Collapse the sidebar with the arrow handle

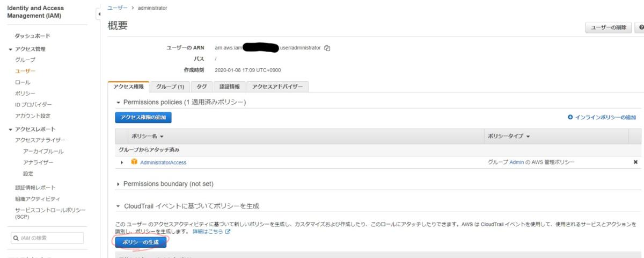(99, 13)
